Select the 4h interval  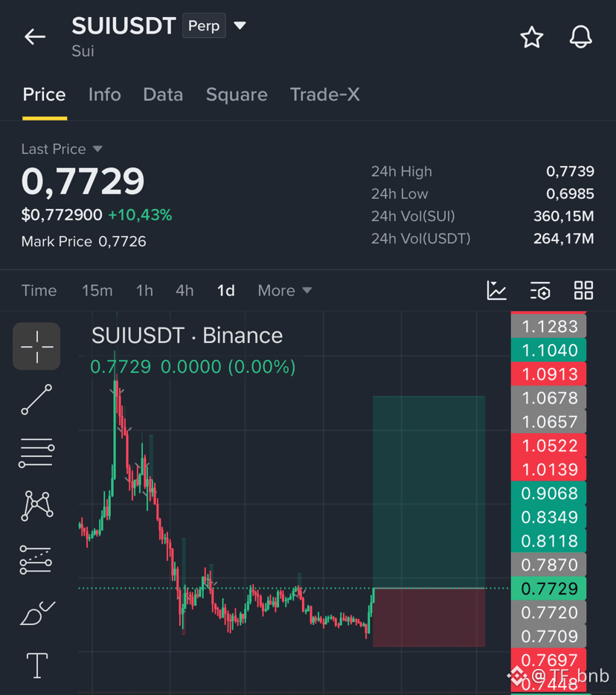point(185,291)
